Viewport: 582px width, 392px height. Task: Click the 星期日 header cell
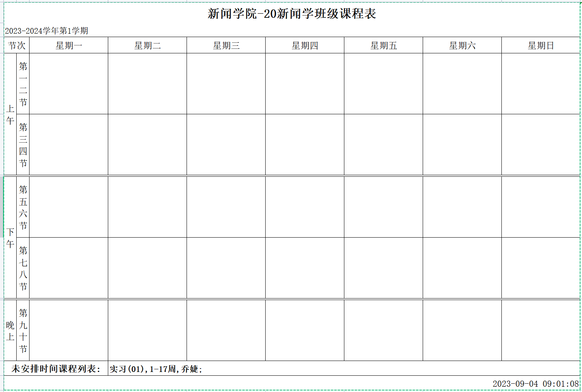coord(541,45)
